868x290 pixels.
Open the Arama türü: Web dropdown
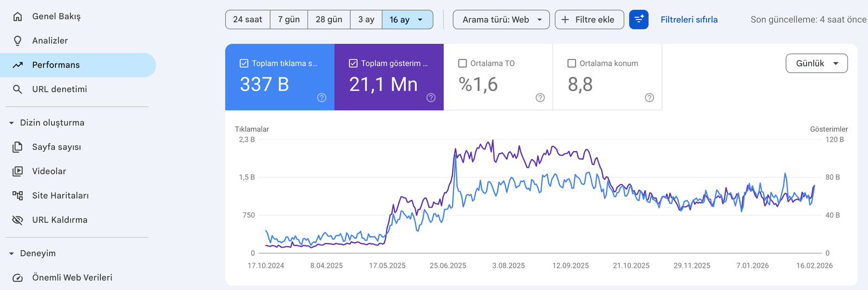pos(501,20)
